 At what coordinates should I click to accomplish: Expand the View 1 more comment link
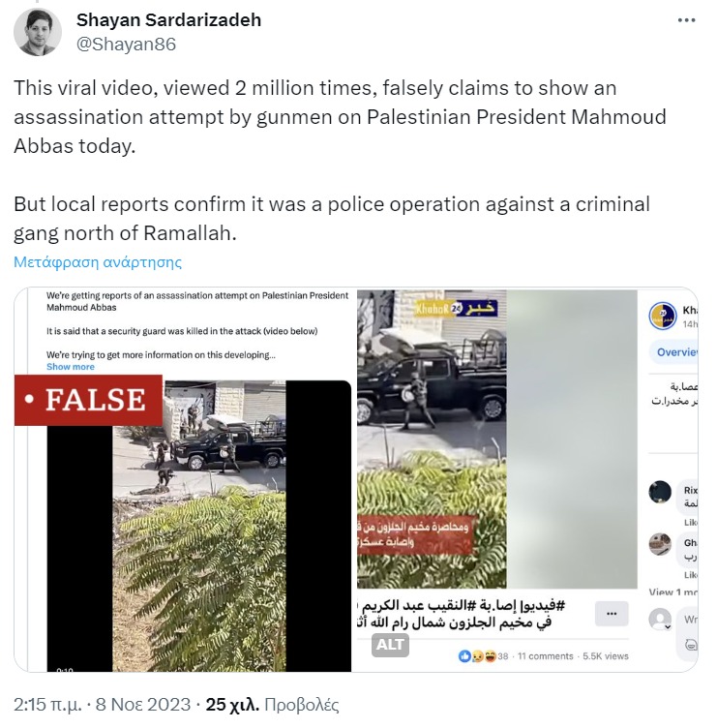(672, 591)
